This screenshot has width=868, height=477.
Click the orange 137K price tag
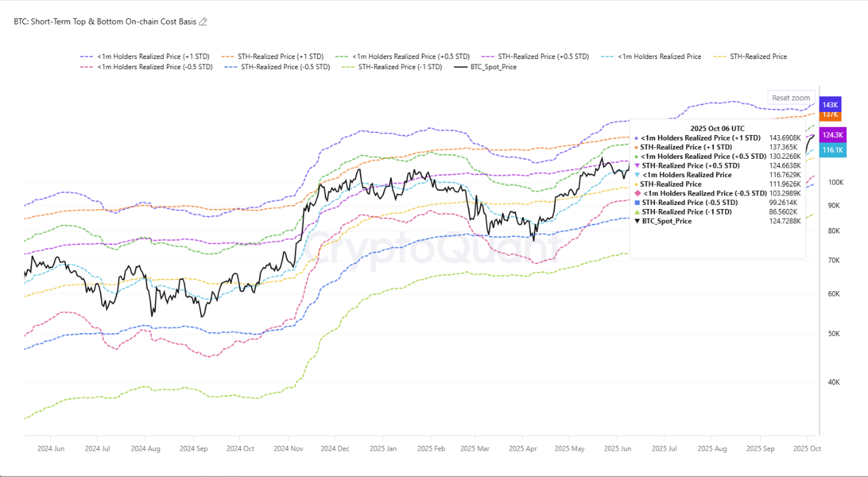pyautogui.click(x=831, y=115)
